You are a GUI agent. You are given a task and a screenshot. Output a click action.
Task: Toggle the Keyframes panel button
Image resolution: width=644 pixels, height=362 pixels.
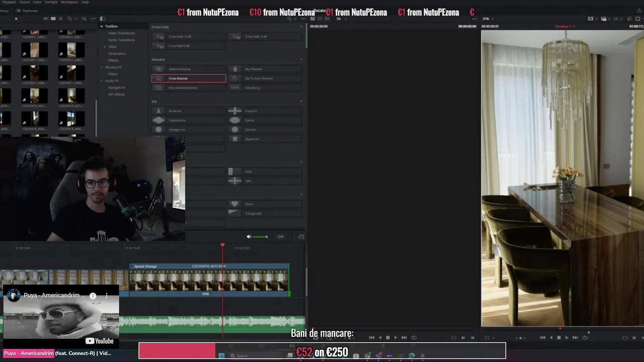pos(27,11)
